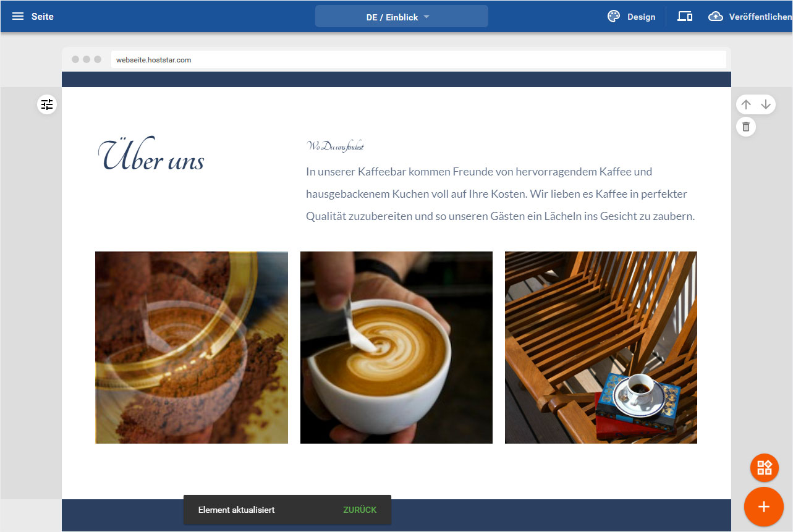Screen dimensions: 793x532
Task: Open the responsive device preview icon
Action: pos(685,17)
